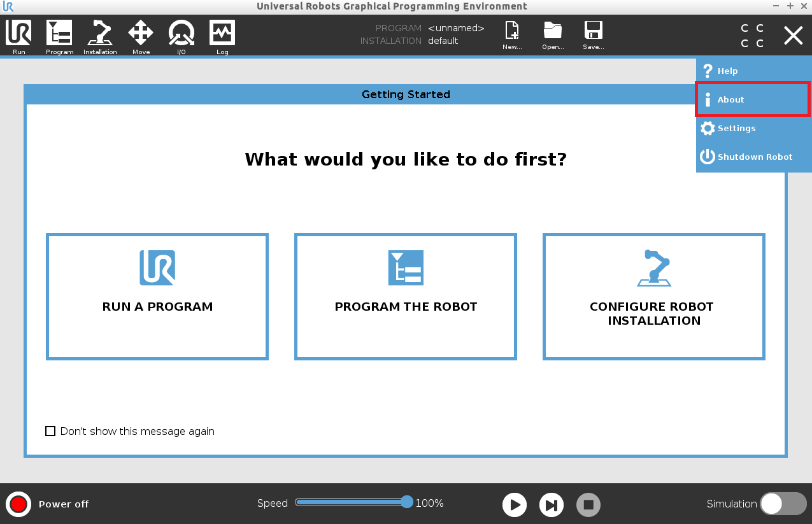Click the default installation name text
This screenshot has width=812, height=524.
pyautogui.click(x=443, y=41)
